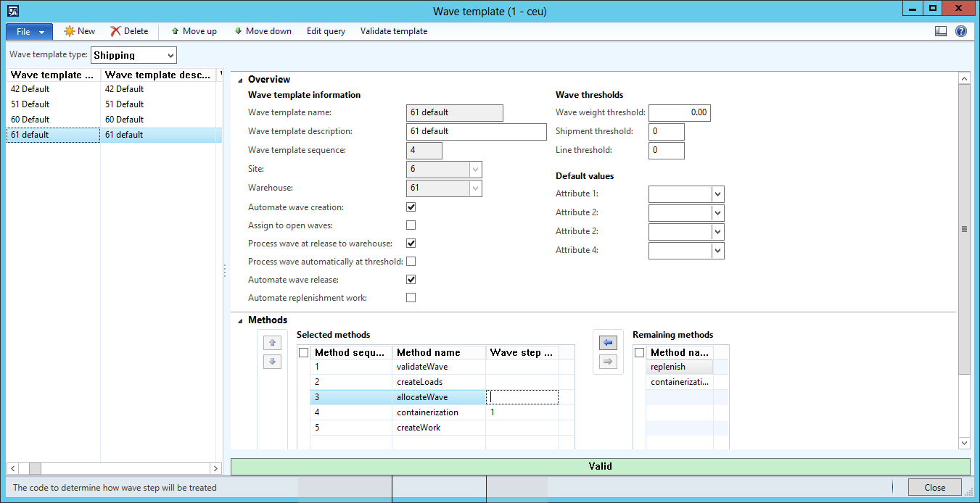This screenshot has width=980, height=503.
Task: Open the Help question mark icon
Action: 961,31
